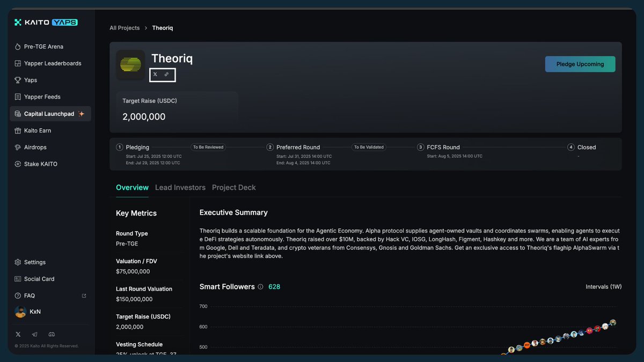Switch to the Project Deck tab
The height and width of the screenshot is (362, 644).
pos(234,188)
